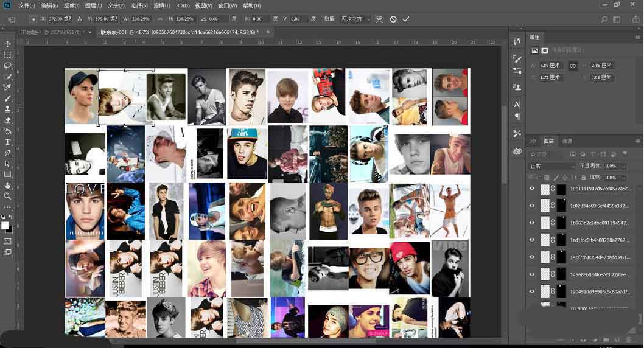Open the 滤镜(T) menu
644x348 pixels.
[x=162, y=5]
